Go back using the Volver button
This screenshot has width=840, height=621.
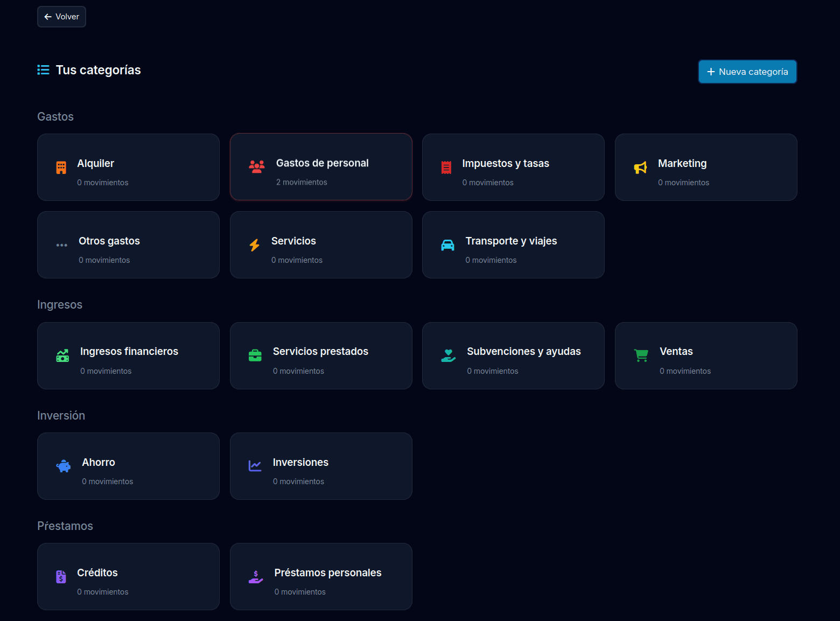click(61, 17)
